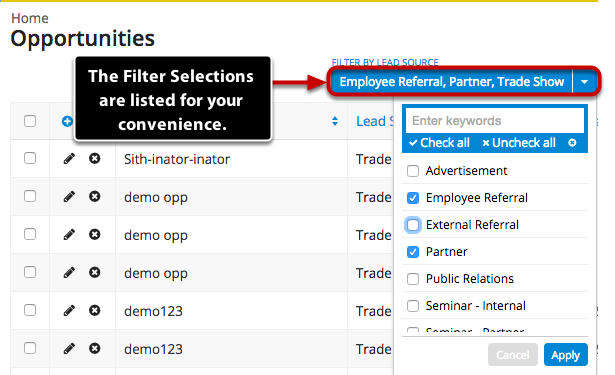
Task: Delete the Sith-inator-inator opportunity row
Action: (95, 158)
